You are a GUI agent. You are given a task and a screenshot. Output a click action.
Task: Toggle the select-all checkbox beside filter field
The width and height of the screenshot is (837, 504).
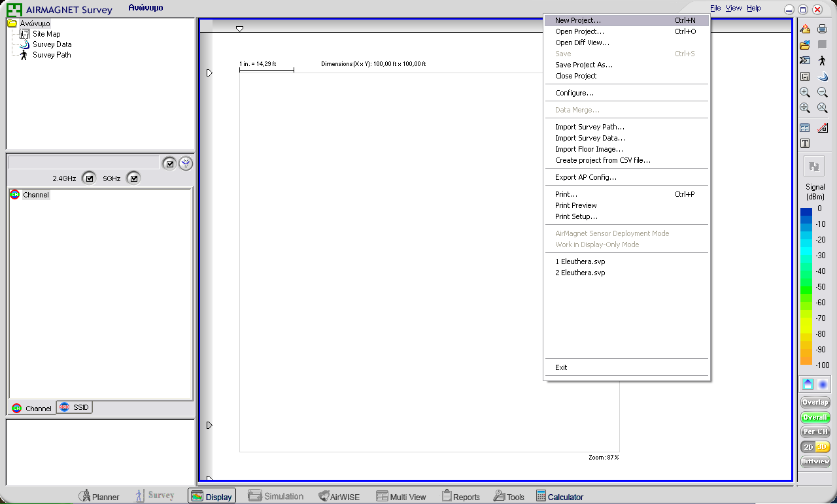pos(169,163)
